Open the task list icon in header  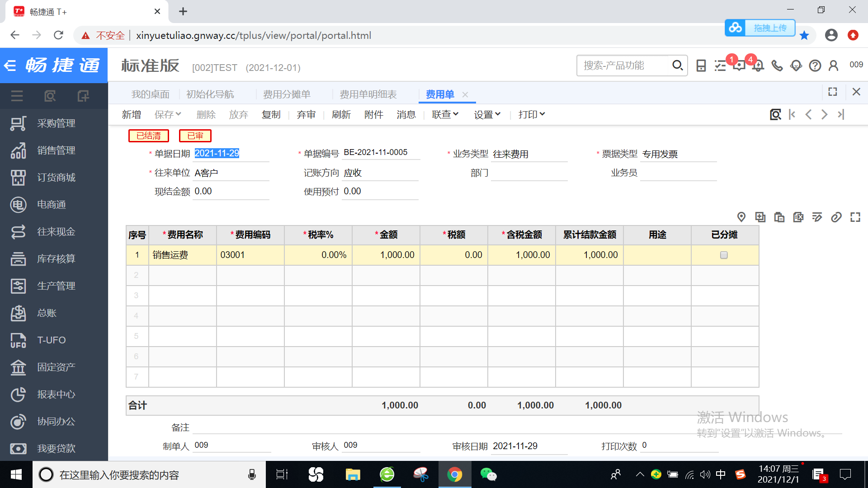tap(720, 66)
